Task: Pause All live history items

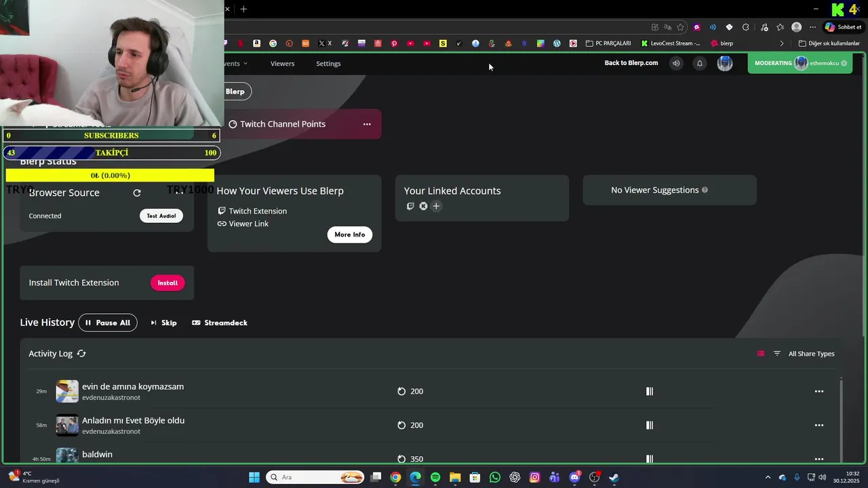Action: (108, 323)
